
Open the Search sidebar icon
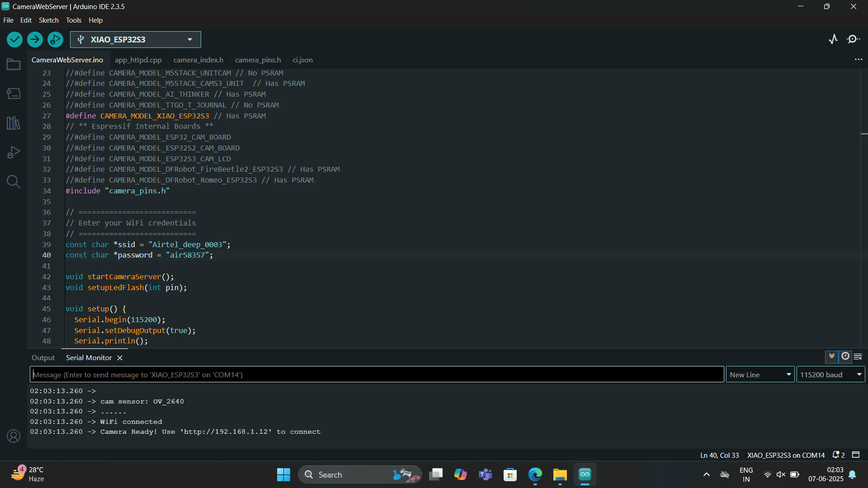[x=14, y=182]
